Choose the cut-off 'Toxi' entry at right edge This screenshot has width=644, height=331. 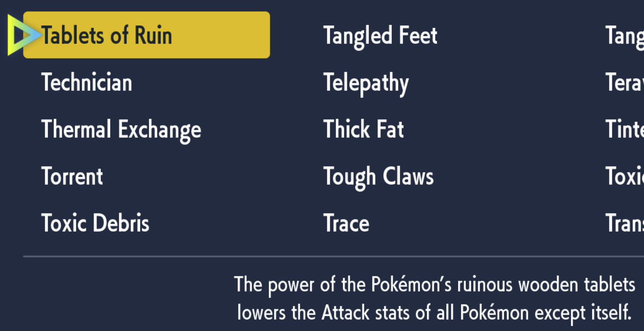pyautogui.click(x=625, y=176)
